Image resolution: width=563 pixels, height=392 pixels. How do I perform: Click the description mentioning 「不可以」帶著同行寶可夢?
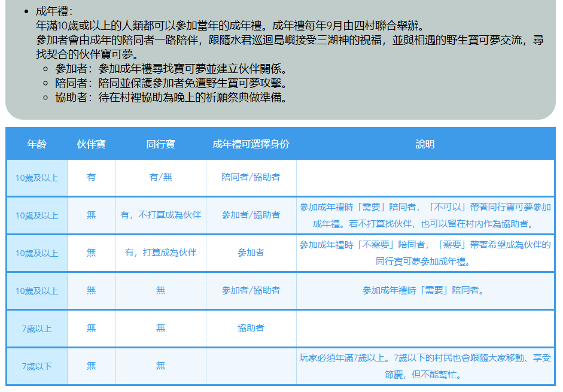coord(425,215)
